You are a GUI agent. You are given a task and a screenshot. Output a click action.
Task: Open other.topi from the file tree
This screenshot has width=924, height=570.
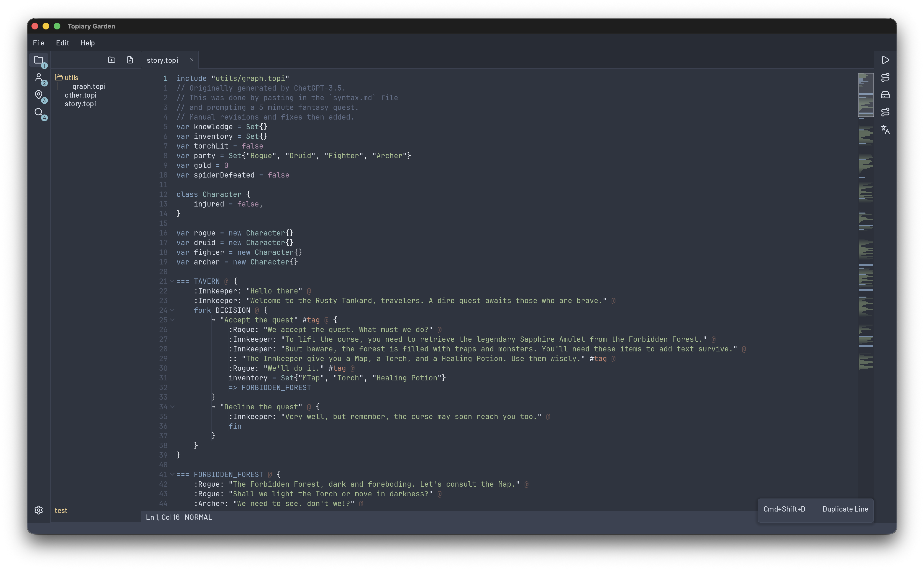coord(80,95)
